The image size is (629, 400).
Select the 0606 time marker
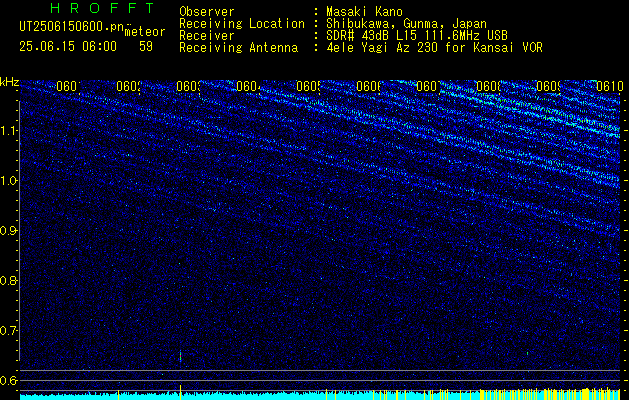(369, 86)
